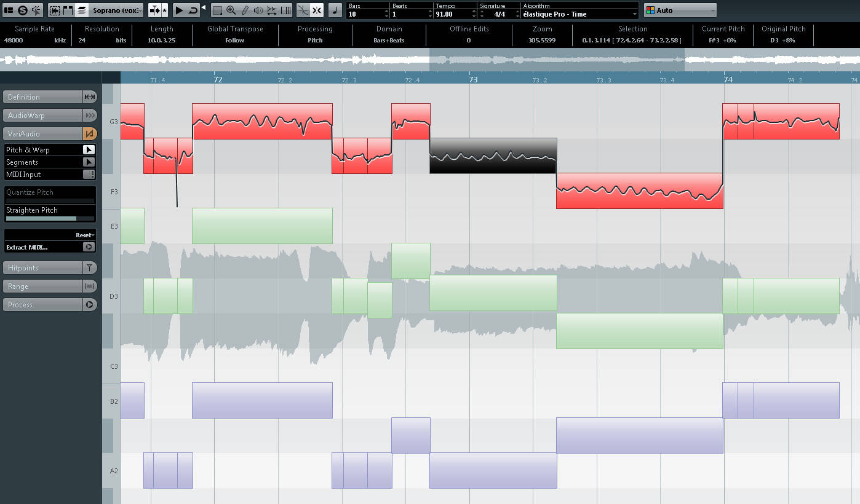The height and width of the screenshot is (504, 860).
Task: Click the Beats value field showing 1
Action: coord(409,14)
